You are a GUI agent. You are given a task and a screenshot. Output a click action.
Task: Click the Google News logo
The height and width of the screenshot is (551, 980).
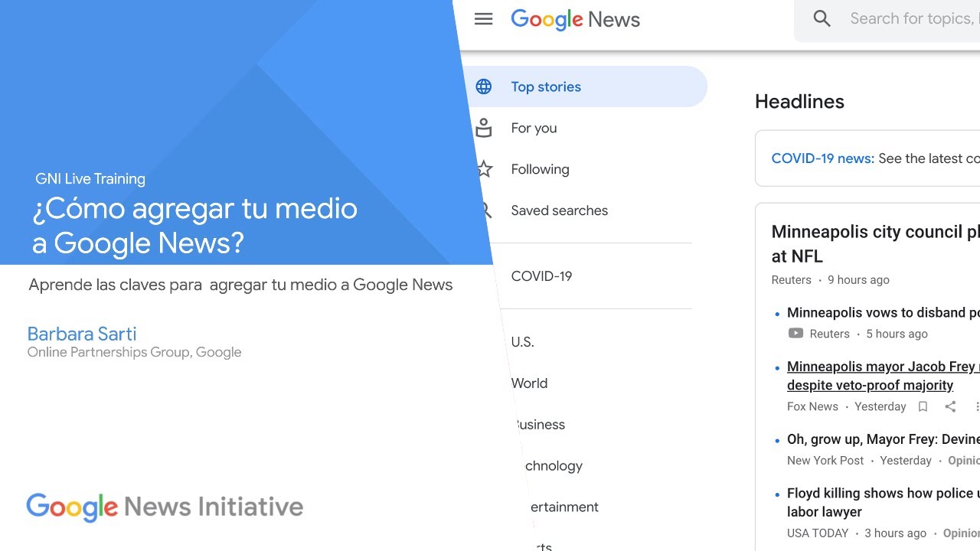[575, 19]
